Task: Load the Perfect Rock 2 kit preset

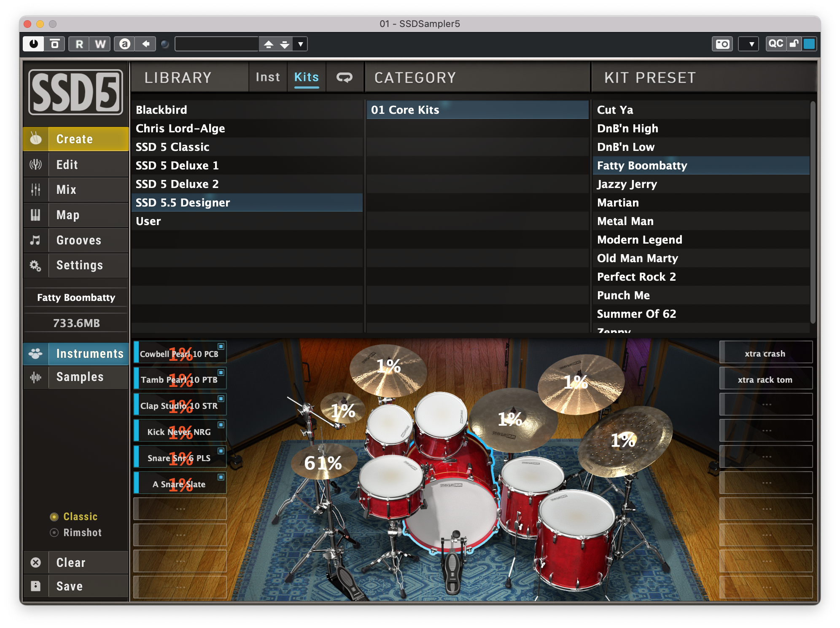Action: click(701, 276)
